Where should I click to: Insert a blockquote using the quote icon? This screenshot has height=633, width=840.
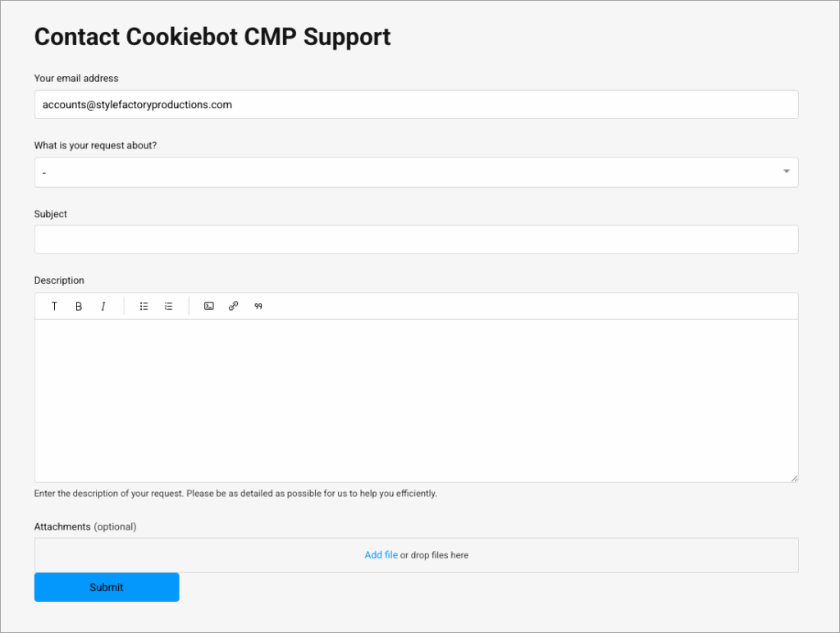pos(258,306)
